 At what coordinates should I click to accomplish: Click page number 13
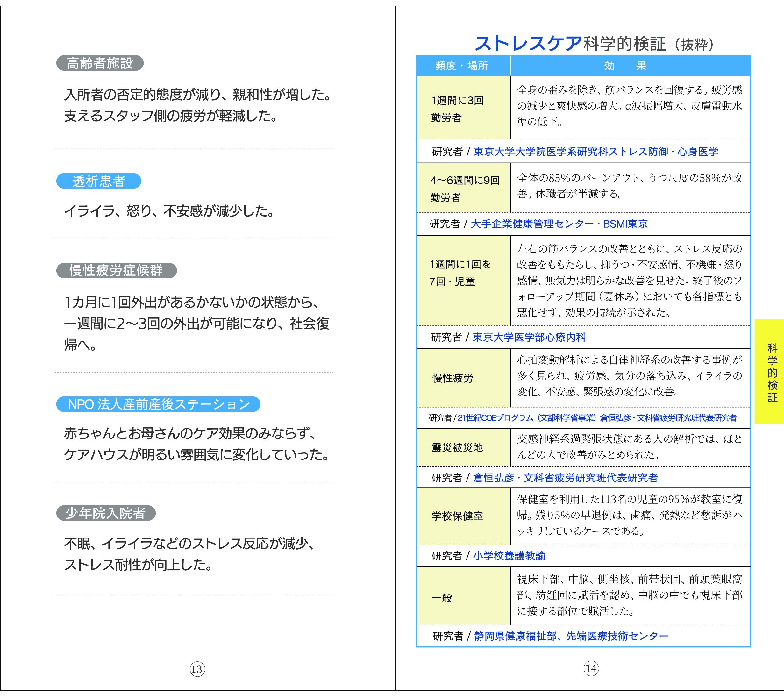click(197, 669)
